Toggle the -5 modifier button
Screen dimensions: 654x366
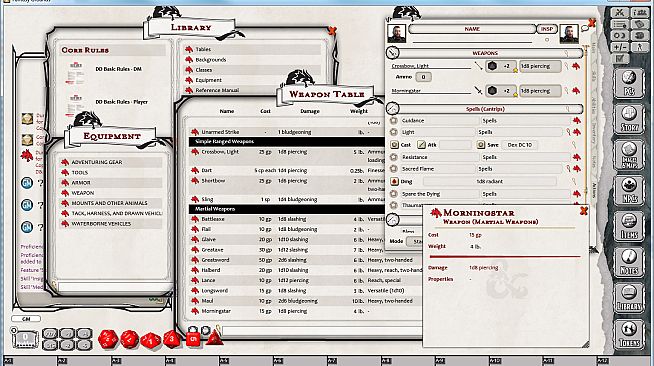85,345
